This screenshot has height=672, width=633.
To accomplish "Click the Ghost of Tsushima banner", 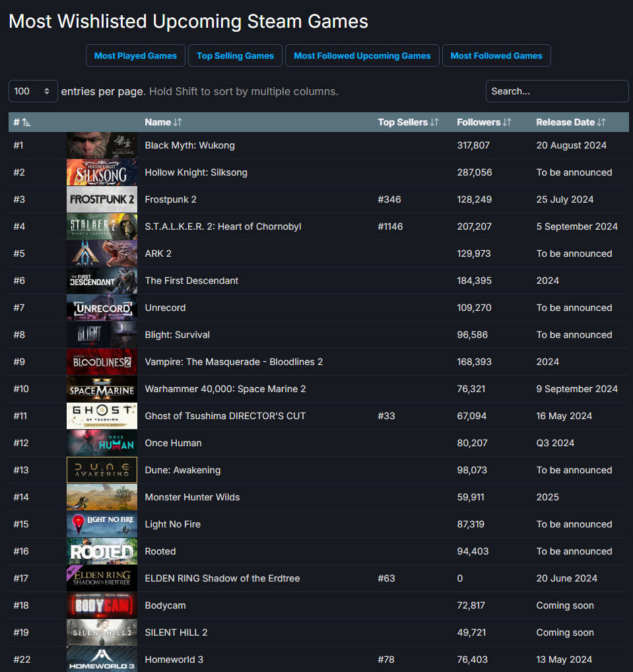I will tap(102, 416).
